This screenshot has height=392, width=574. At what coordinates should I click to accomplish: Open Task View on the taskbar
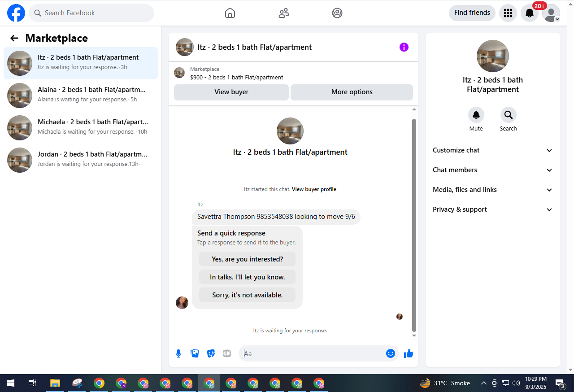tap(32, 383)
